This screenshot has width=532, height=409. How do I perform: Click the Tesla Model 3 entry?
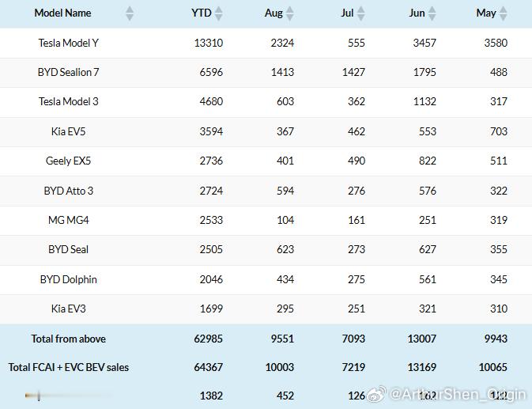coord(68,101)
